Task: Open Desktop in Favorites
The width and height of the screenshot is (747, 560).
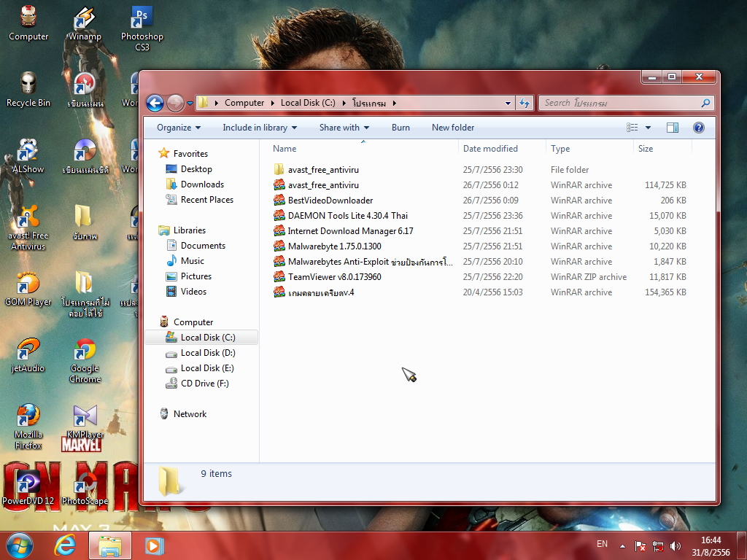Action: pyautogui.click(x=196, y=169)
